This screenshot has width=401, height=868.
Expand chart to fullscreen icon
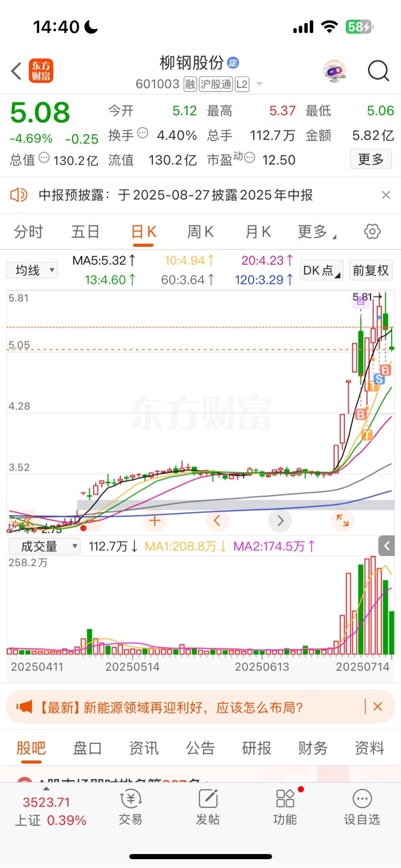[343, 520]
